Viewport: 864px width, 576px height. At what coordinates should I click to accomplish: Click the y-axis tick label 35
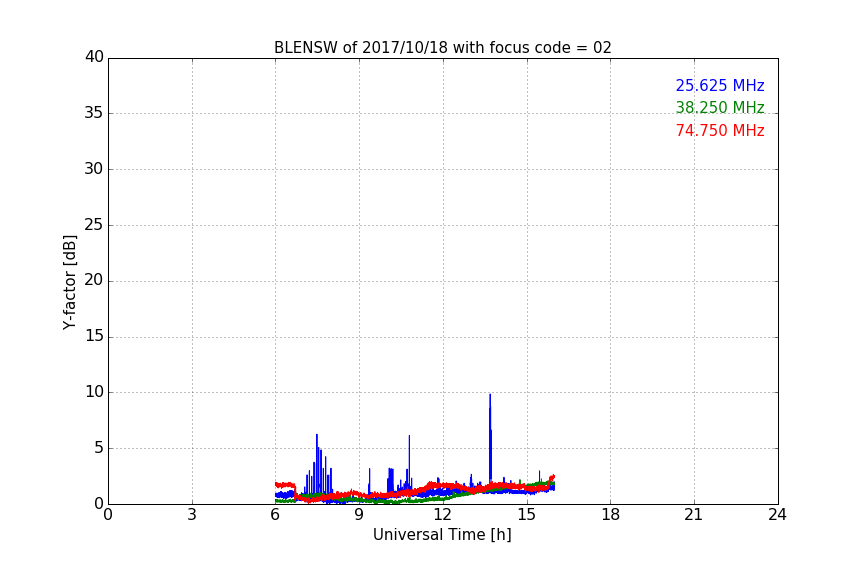click(94, 113)
